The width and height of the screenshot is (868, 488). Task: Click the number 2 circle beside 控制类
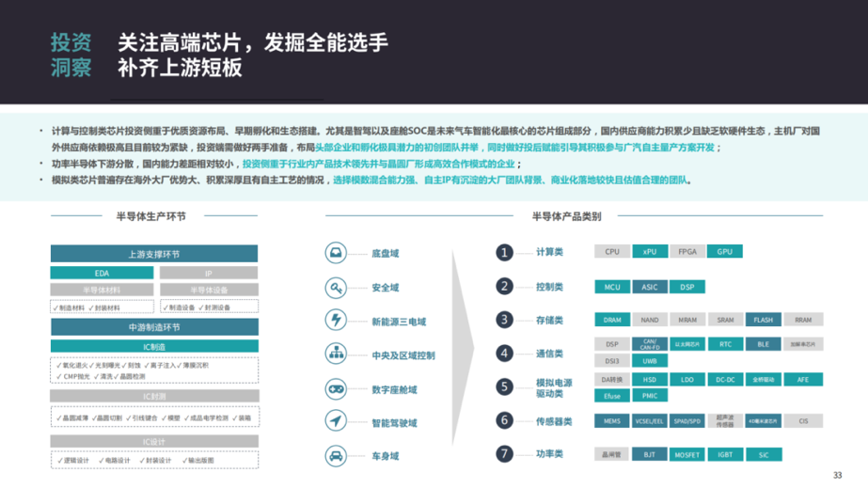pos(504,287)
